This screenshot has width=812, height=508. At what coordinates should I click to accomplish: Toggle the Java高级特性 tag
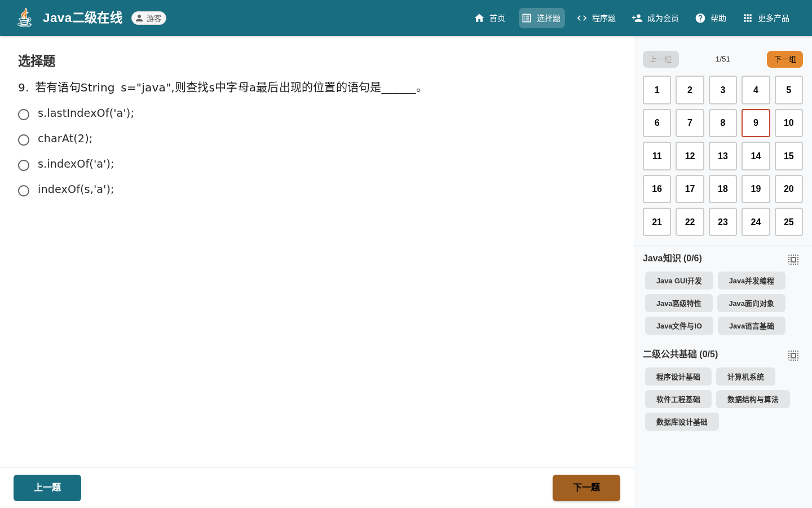click(x=679, y=303)
